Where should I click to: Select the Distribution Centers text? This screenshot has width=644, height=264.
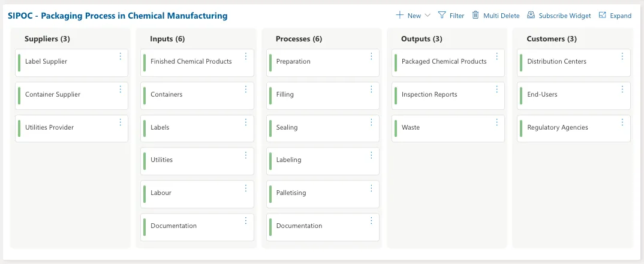(556, 62)
